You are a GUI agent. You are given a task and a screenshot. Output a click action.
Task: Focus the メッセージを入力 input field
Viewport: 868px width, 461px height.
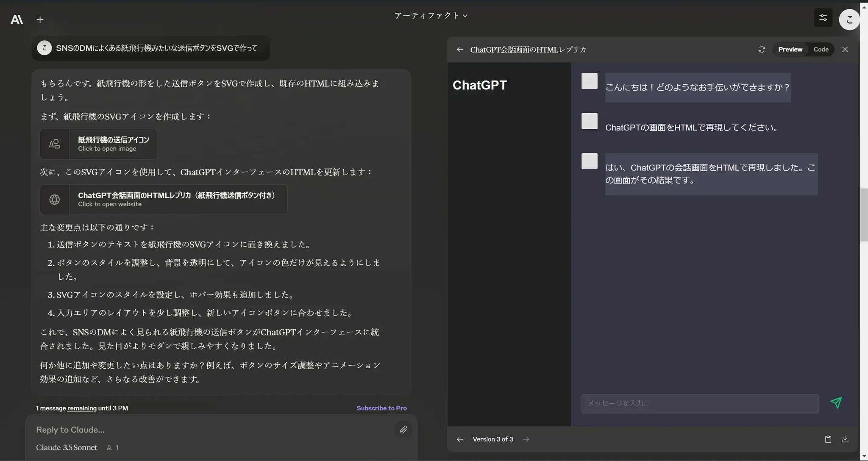pyautogui.click(x=700, y=403)
